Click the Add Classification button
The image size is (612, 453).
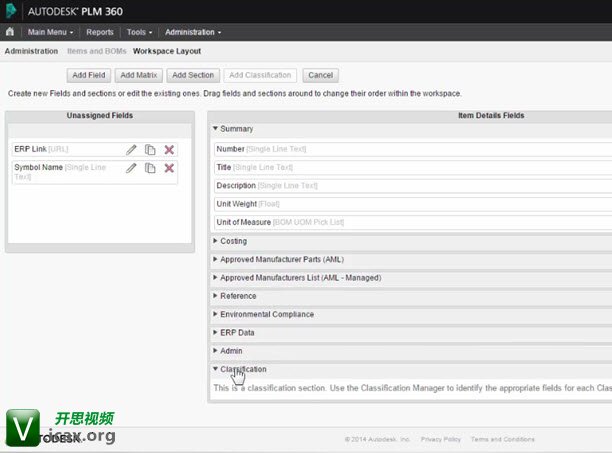click(x=260, y=75)
